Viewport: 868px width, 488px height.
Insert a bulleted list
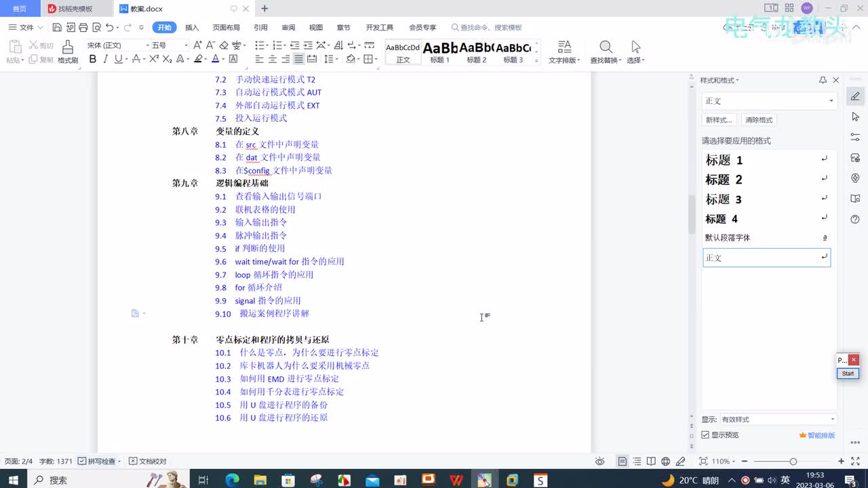coord(260,45)
